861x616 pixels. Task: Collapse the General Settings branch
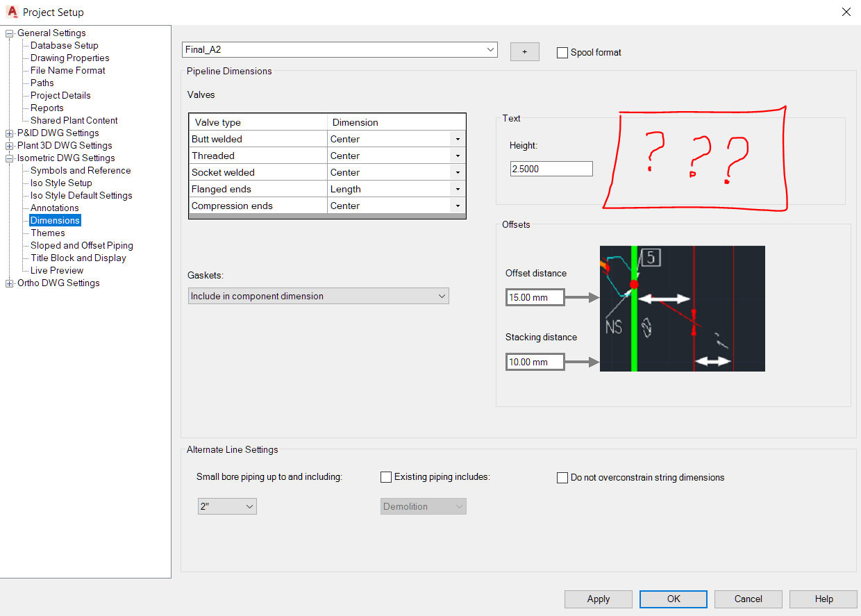[x=8, y=33]
